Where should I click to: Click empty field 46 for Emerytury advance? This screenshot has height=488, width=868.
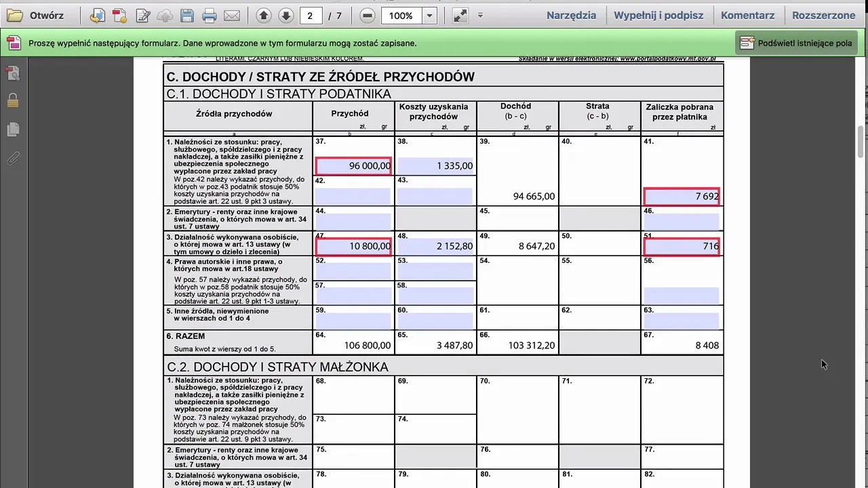point(681,221)
